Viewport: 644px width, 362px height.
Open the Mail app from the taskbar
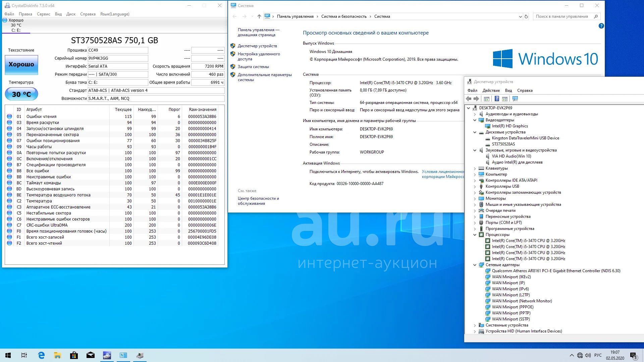click(x=91, y=355)
